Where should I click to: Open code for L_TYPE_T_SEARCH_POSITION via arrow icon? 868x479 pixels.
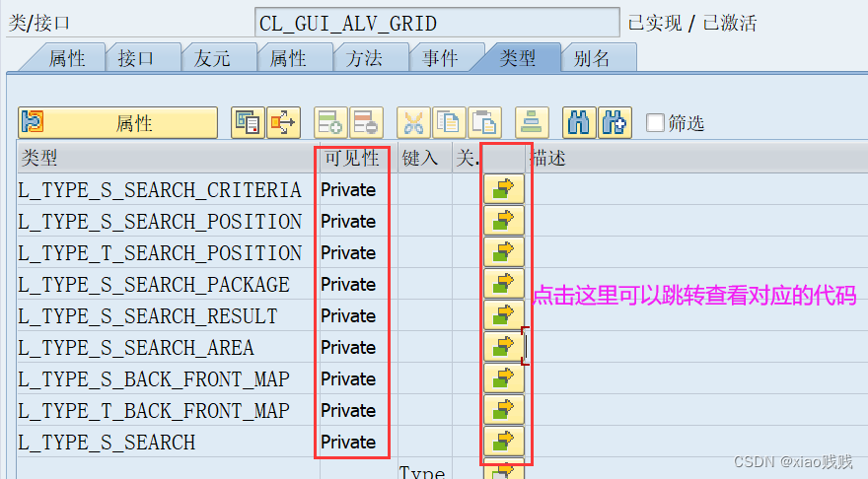504,252
